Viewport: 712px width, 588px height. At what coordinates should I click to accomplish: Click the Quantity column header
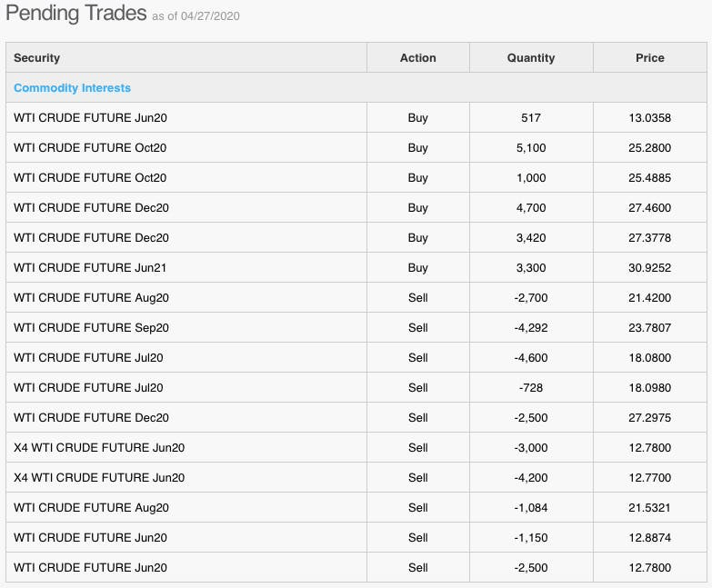[x=531, y=58]
